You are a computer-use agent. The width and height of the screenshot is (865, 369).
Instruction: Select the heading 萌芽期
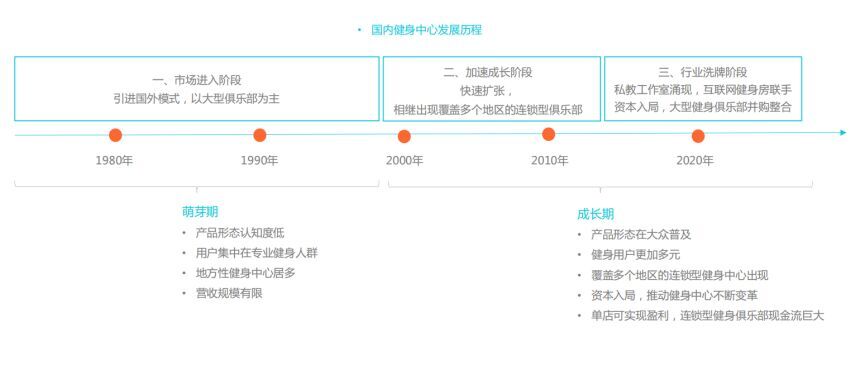tap(200, 212)
